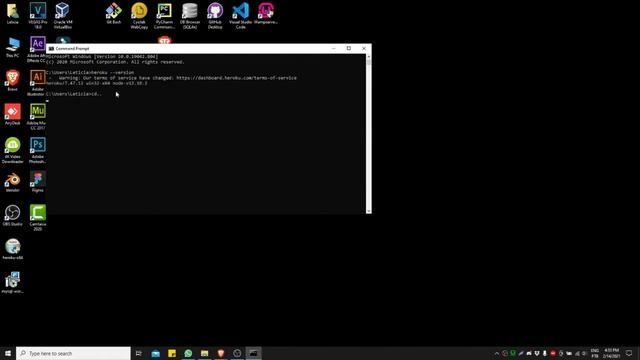Launch PyCharm Community from the desktop
Viewport: 640px width, 360px height.
[164, 16]
